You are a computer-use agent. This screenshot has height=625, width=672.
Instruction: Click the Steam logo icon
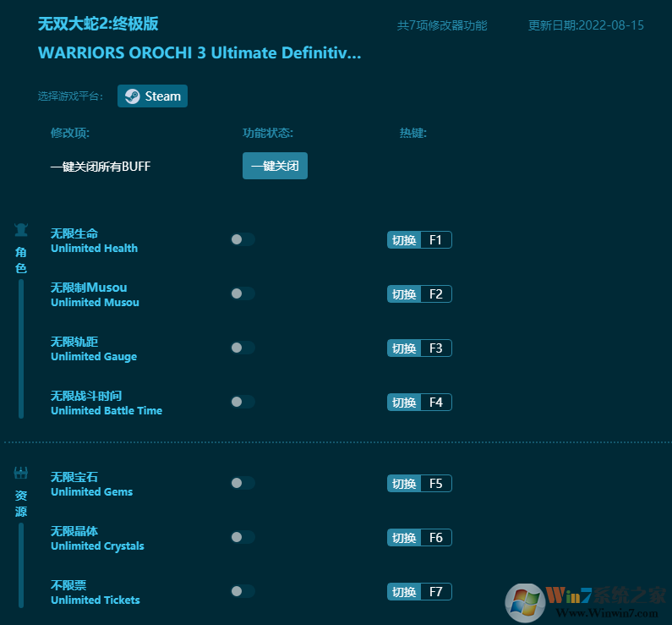point(132,96)
